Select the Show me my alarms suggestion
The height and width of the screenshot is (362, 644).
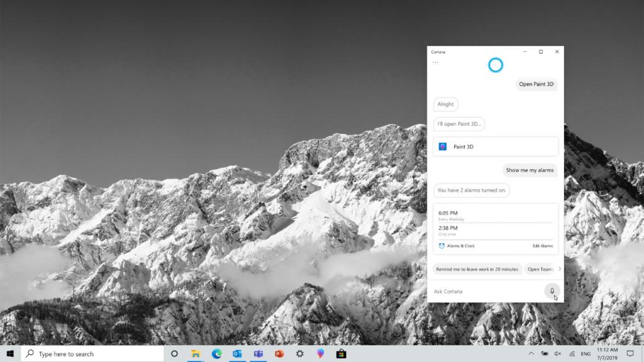click(530, 170)
